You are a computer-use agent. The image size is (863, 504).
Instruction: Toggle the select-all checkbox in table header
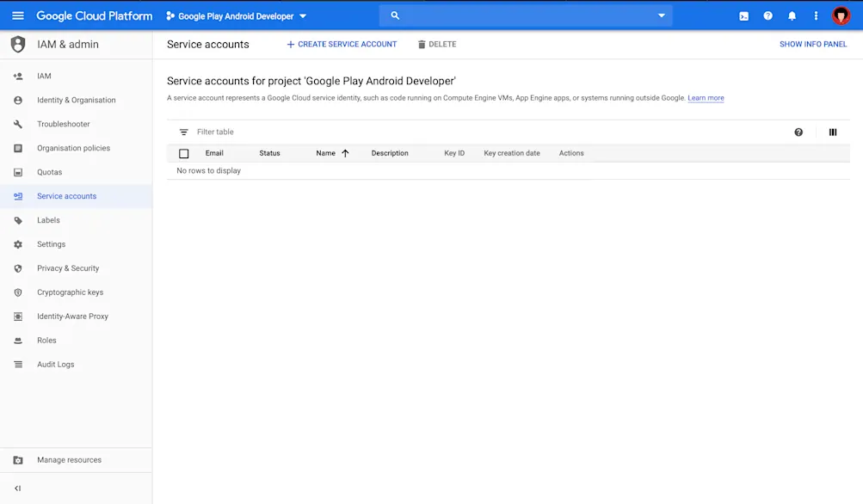[184, 153]
